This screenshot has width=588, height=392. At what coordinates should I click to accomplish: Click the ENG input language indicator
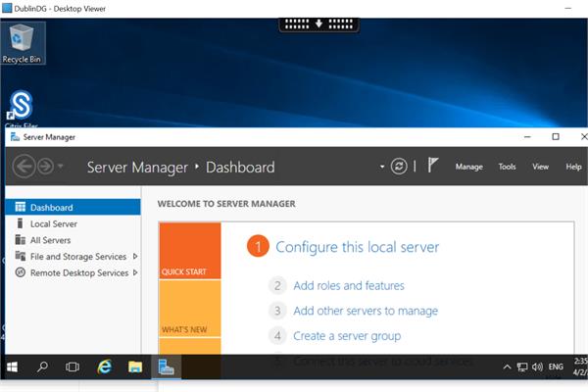[556, 367]
